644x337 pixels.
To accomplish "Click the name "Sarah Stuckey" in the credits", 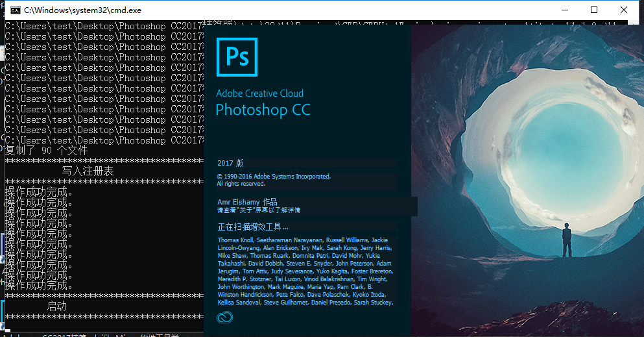I will (x=373, y=303).
